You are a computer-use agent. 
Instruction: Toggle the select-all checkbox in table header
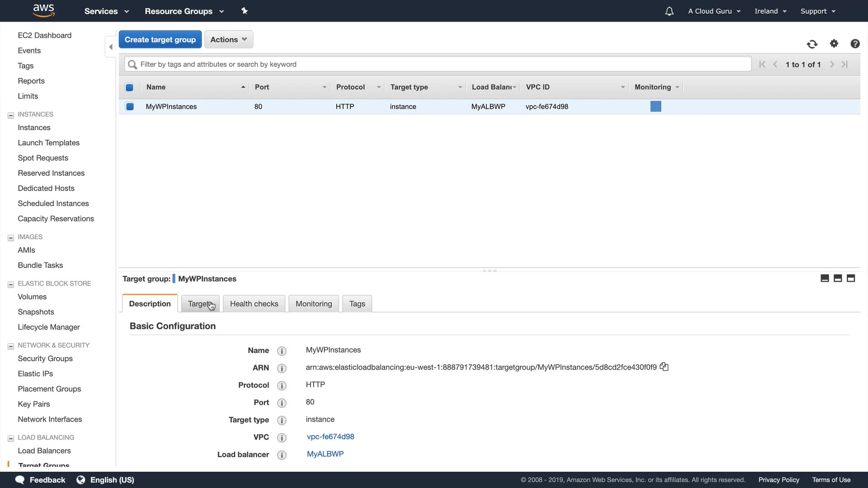point(129,87)
